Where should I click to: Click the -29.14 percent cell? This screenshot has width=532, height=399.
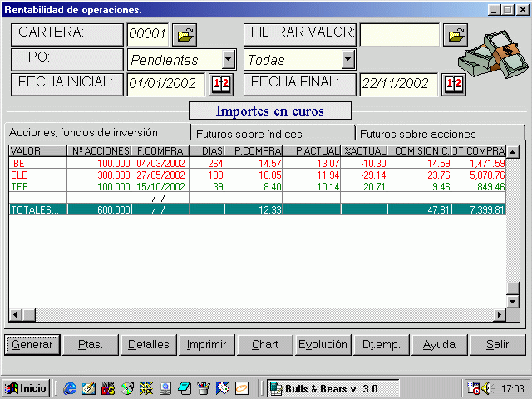coord(364,175)
